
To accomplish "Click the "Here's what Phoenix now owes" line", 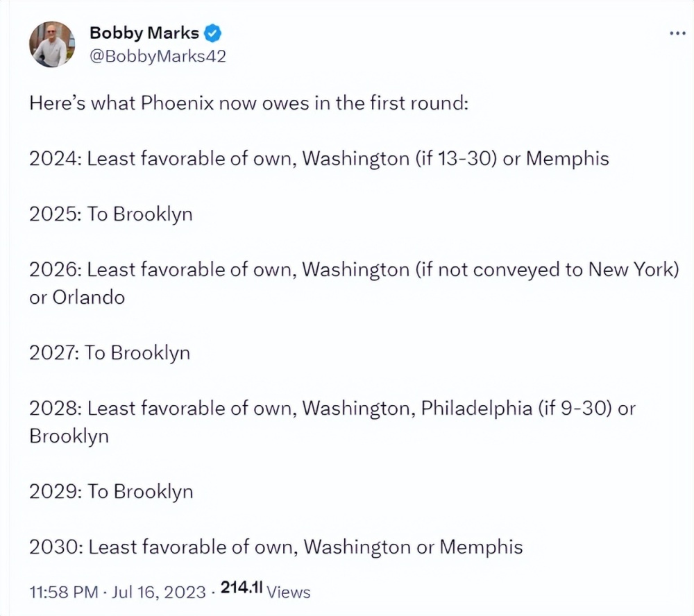I will click(250, 103).
